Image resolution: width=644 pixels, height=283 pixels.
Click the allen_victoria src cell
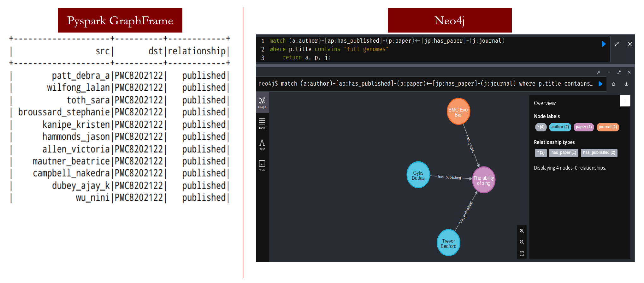76,149
